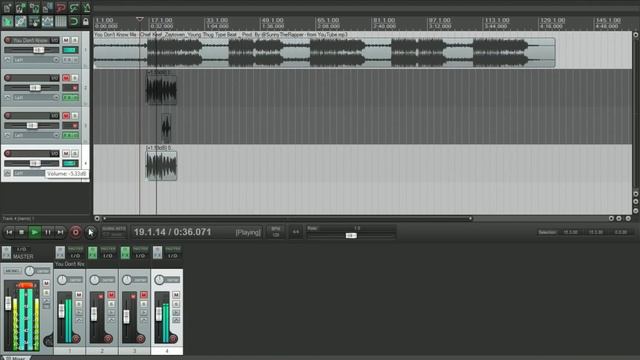Open routing I/O on track 4 panel
The width and height of the screenshot is (640, 360).
(x=55, y=153)
